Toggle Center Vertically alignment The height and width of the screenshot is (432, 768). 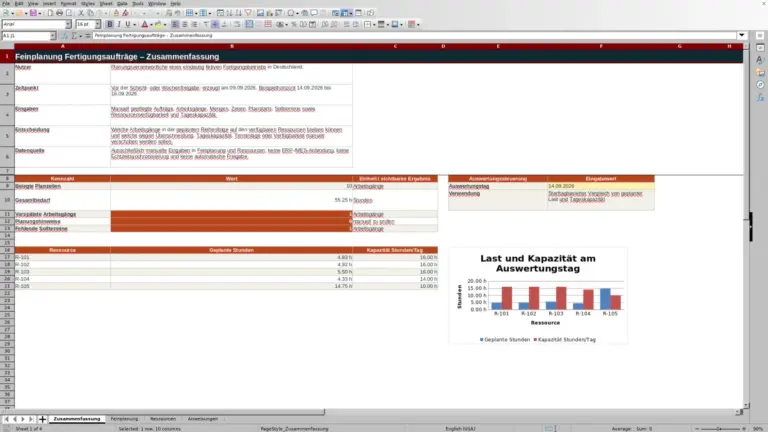215,24
